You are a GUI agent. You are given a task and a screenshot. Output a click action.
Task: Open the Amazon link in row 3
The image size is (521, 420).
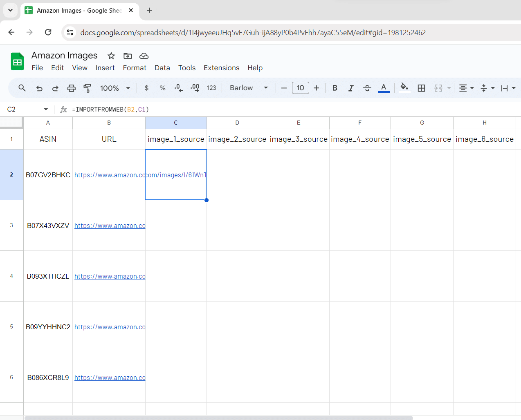[x=110, y=226]
